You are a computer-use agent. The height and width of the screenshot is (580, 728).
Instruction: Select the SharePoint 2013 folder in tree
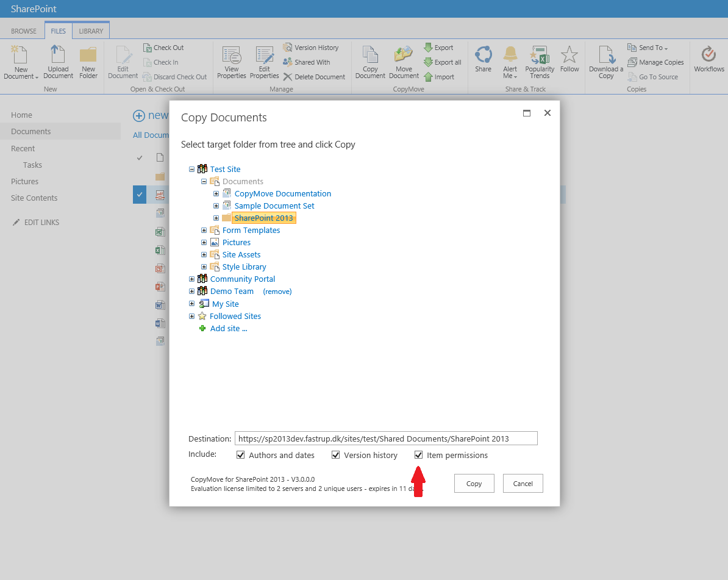(x=264, y=218)
